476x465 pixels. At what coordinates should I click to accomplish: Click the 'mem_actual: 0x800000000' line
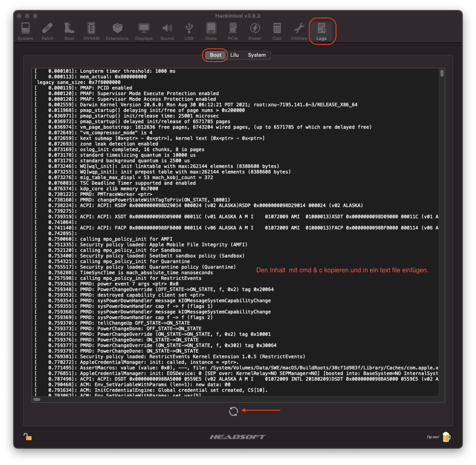(91, 77)
